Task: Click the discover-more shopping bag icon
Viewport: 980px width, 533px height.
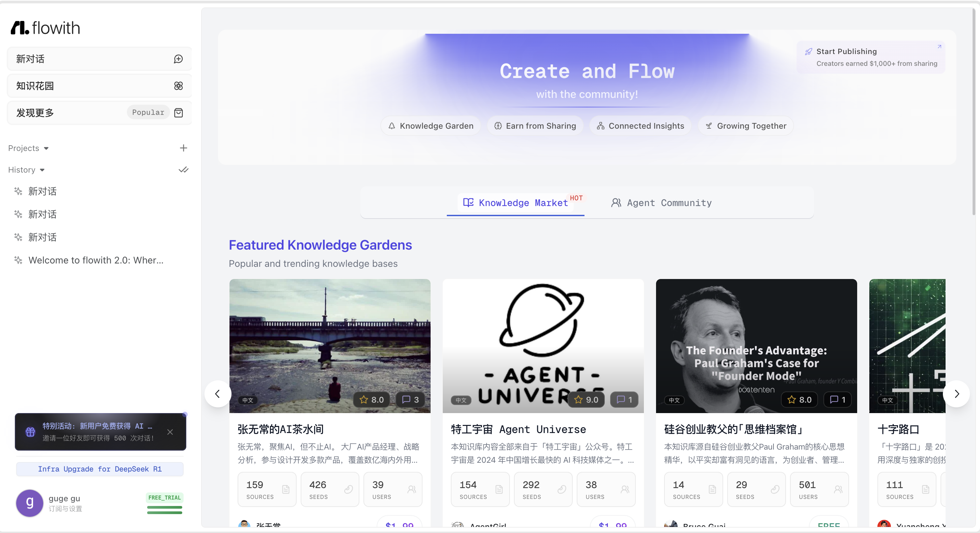Action: coord(179,113)
